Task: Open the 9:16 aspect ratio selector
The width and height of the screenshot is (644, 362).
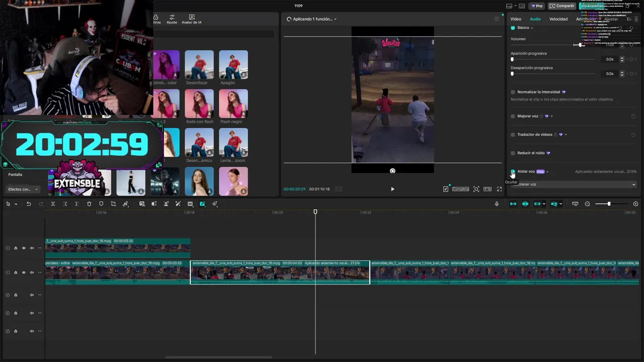Action: coord(488,189)
